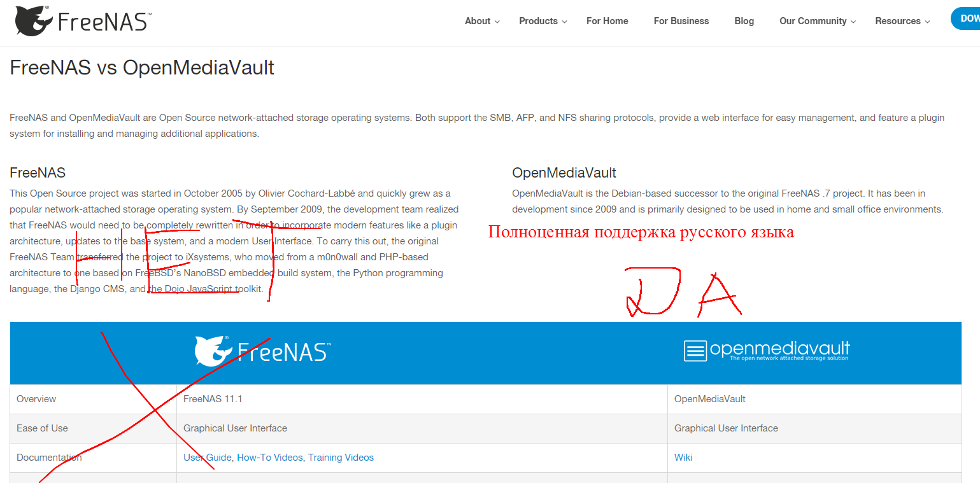Go to For Home page
The width and height of the screenshot is (980, 483).
tap(607, 21)
